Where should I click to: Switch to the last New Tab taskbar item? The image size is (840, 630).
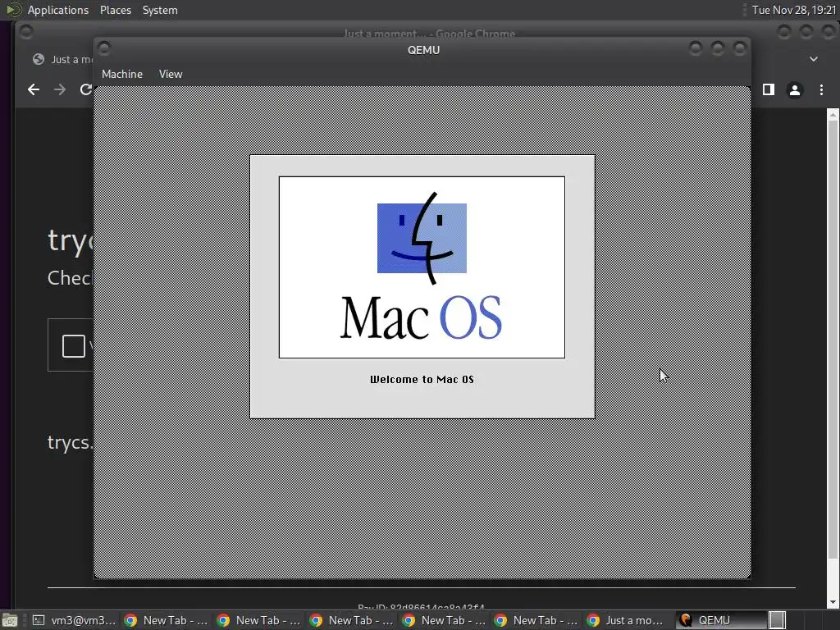[536, 620]
